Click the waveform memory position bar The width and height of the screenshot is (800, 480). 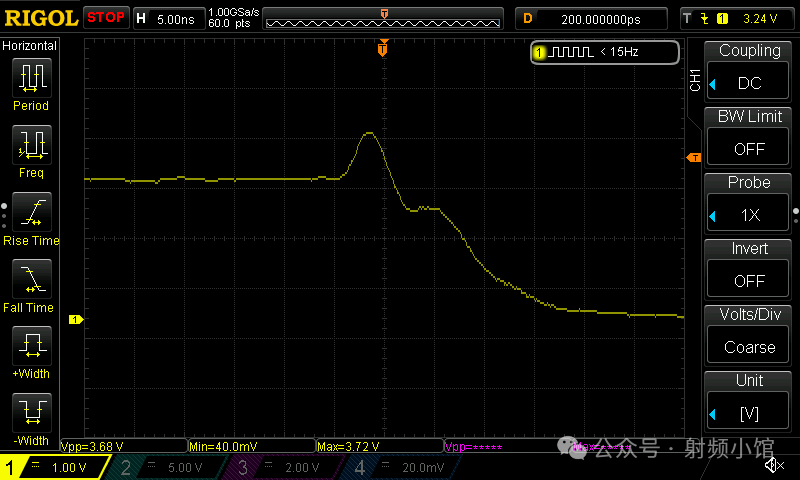[384, 18]
